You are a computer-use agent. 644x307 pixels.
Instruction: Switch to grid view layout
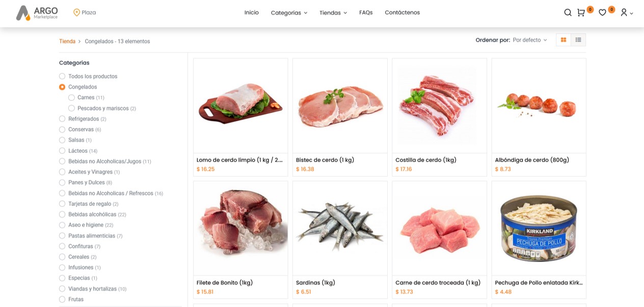click(x=563, y=39)
